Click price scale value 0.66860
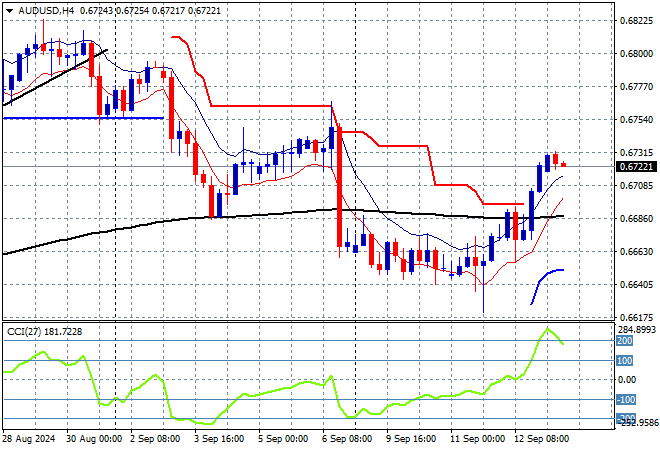This screenshot has width=660, height=450. pyautogui.click(x=636, y=218)
